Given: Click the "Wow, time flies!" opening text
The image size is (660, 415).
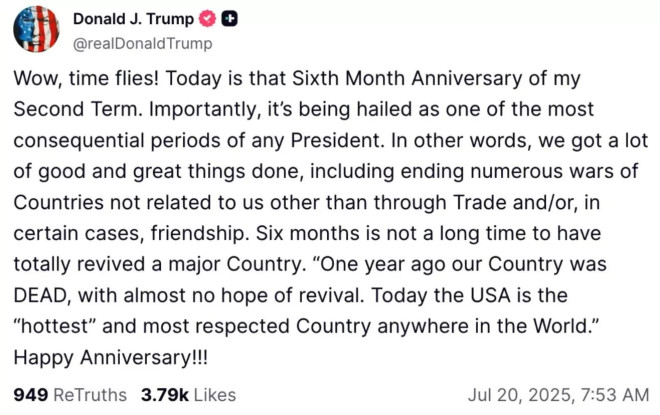Looking at the screenshot, I should pyautogui.click(x=78, y=79).
